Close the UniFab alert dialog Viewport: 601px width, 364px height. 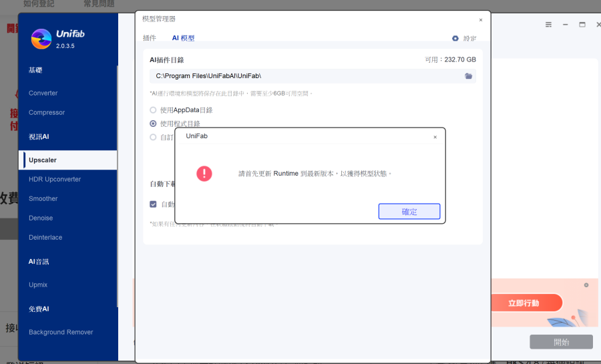pos(435,137)
